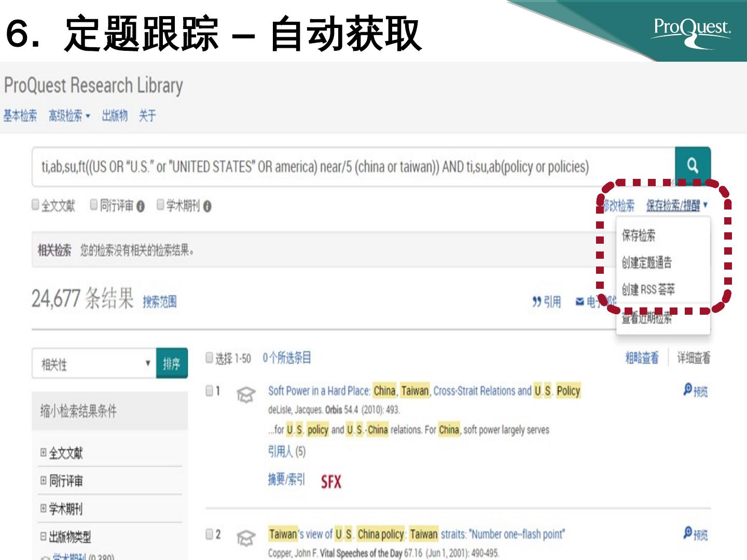Switch to 粗略查看 view
The height and width of the screenshot is (560, 747).
coord(642,357)
